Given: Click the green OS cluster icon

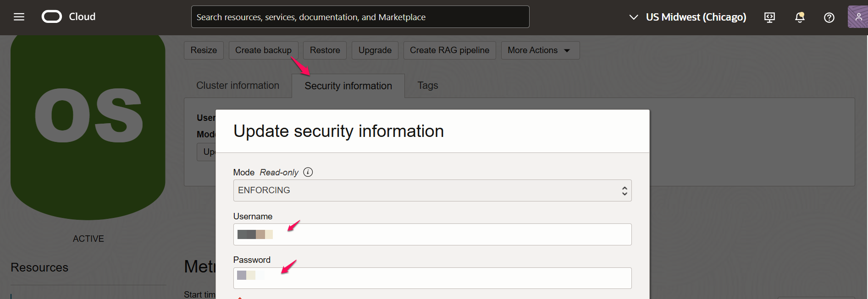Looking at the screenshot, I should [x=88, y=124].
